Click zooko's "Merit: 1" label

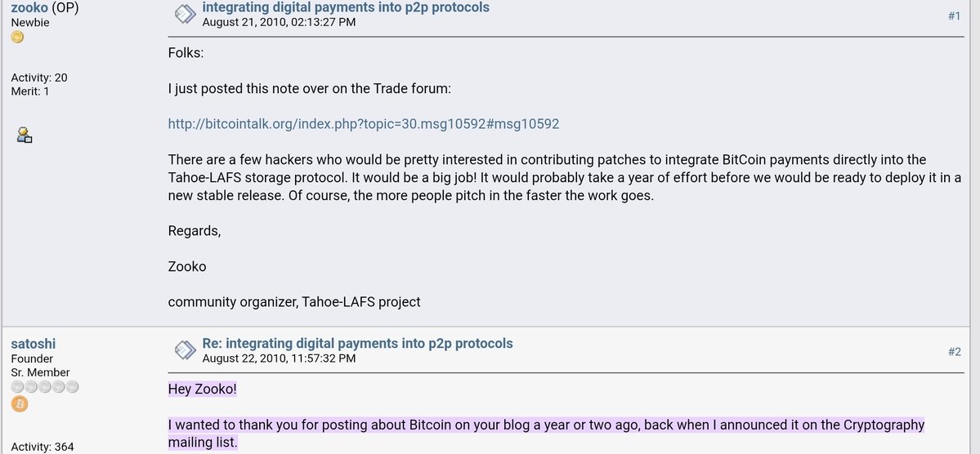point(30,91)
